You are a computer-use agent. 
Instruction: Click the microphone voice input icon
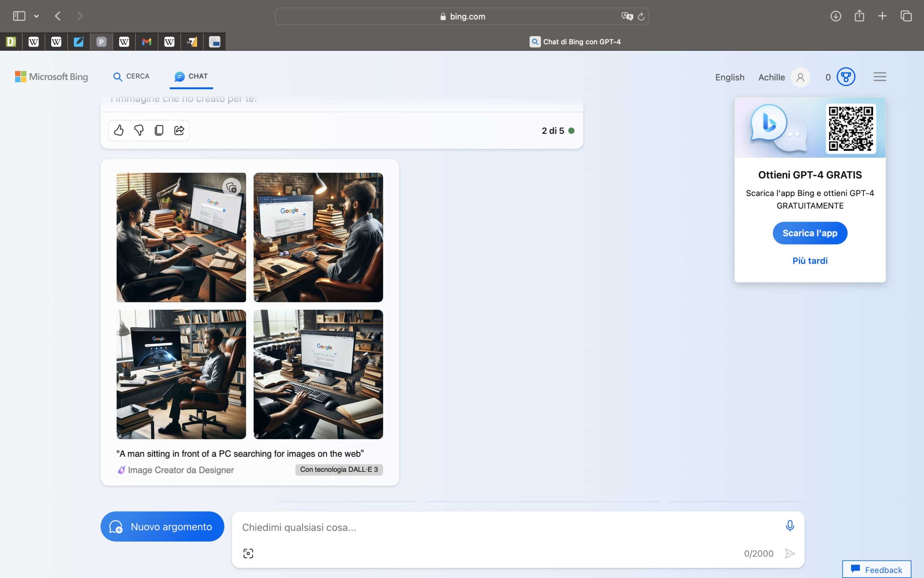(x=789, y=526)
